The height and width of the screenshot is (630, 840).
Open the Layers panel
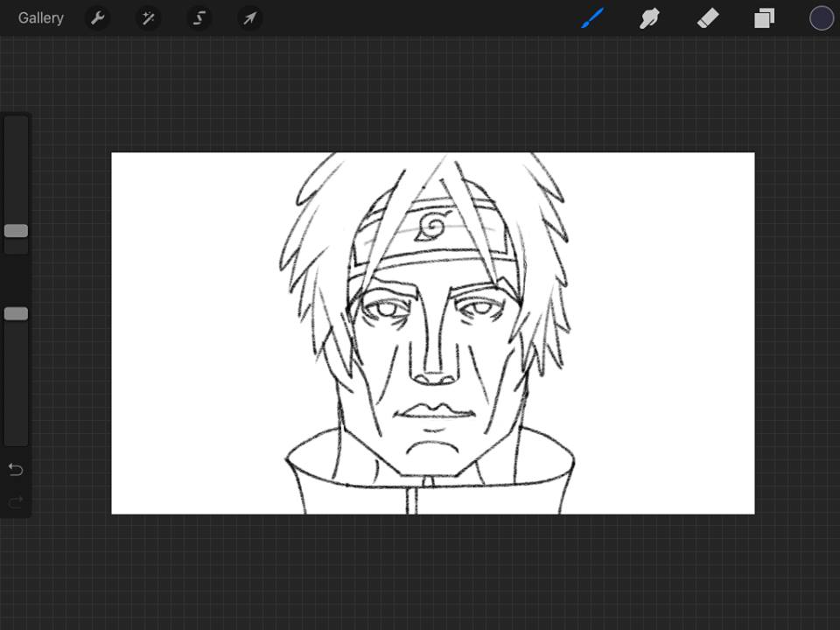[765, 18]
